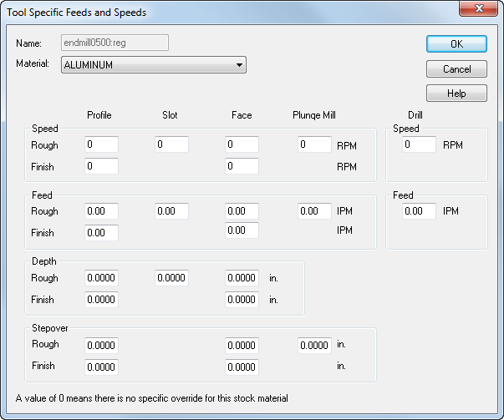Select Plunge Mill Rough Feed field
The width and height of the screenshot is (504, 420).
pyautogui.click(x=314, y=212)
